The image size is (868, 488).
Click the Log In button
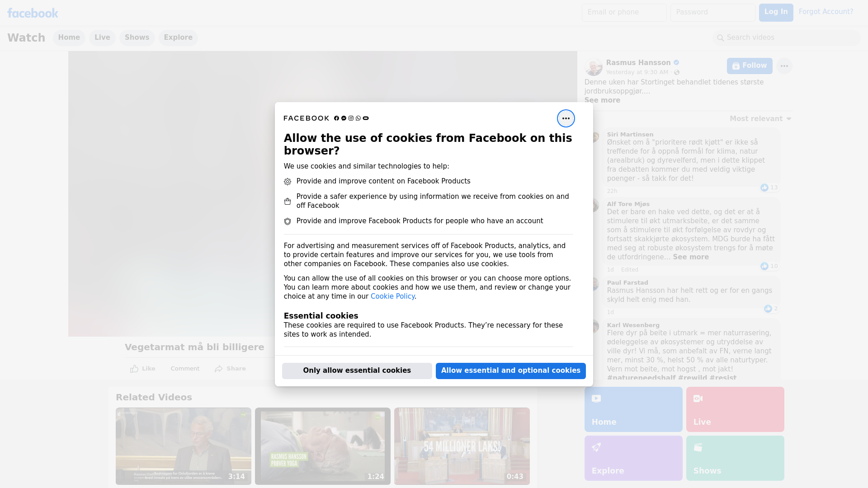(x=776, y=13)
